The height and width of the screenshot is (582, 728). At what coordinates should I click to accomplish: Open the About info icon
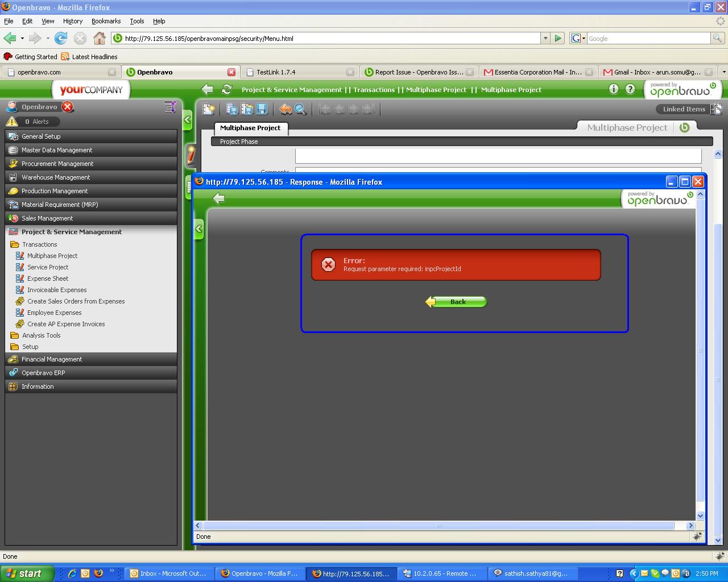tap(613, 89)
